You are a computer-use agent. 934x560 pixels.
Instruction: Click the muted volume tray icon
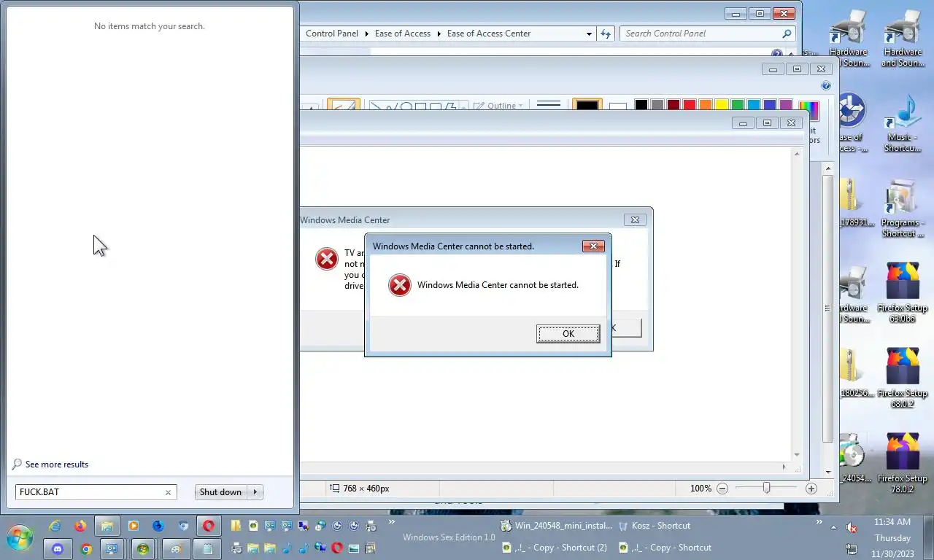click(851, 526)
